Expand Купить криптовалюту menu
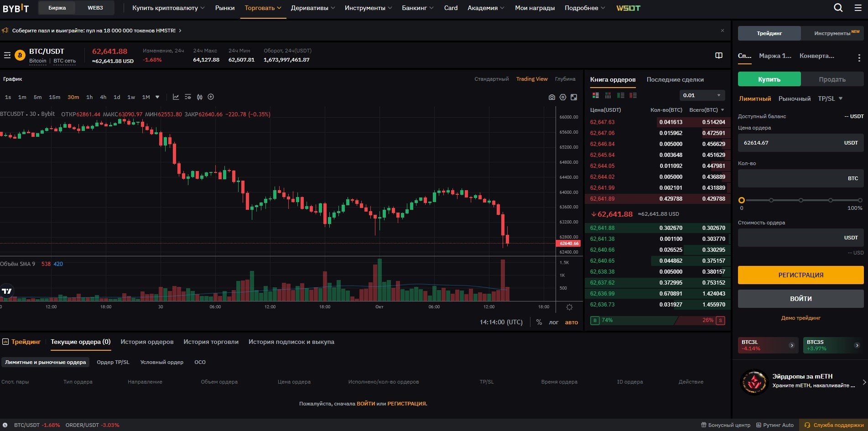Image resolution: width=868 pixels, height=431 pixels. (x=168, y=8)
